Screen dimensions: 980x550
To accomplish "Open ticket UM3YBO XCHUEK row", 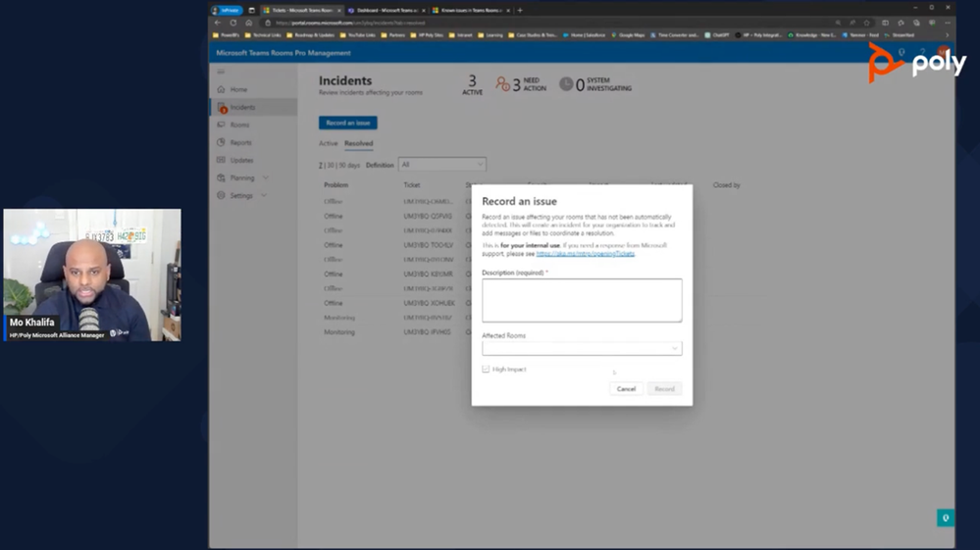I will pos(429,303).
